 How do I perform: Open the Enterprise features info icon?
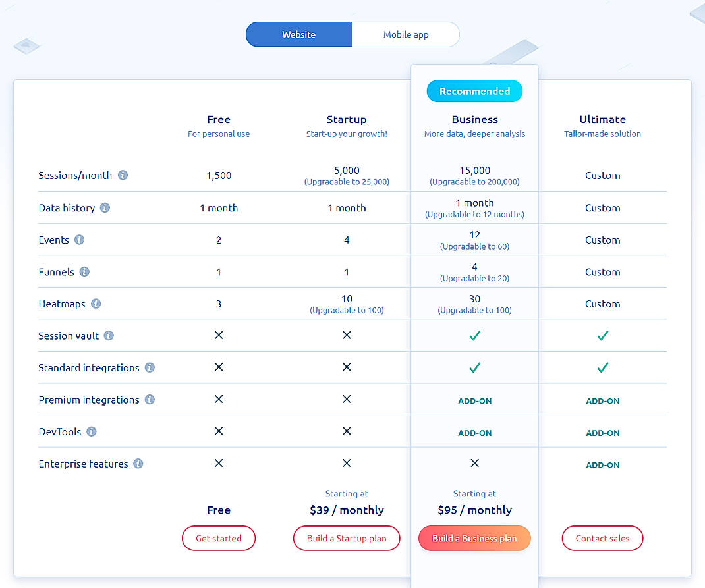pyautogui.click(x=138, y=464)
